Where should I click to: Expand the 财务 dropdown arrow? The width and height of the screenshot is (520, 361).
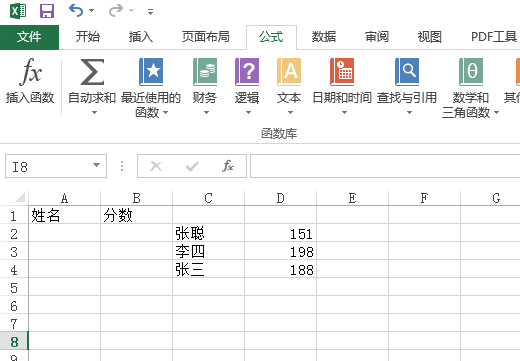pyautogui.click(x=206, y=113)
